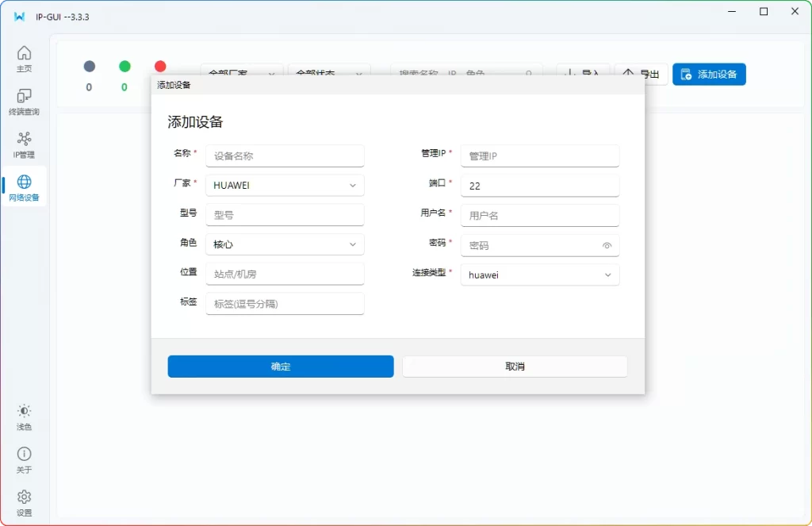Select the 网络设备 network devices section
The image size is (812, 526).
click(24, 187)
